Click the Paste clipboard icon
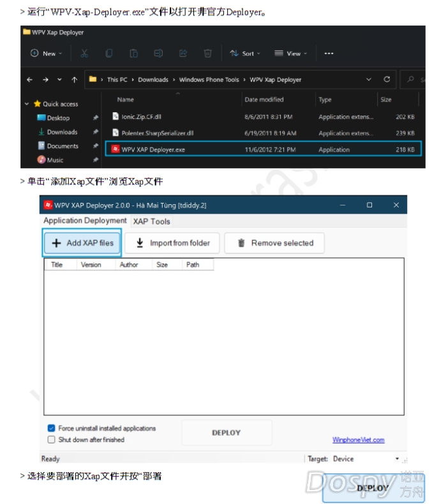The height and width of the screenshot is (504, 432). click(134, 54)
